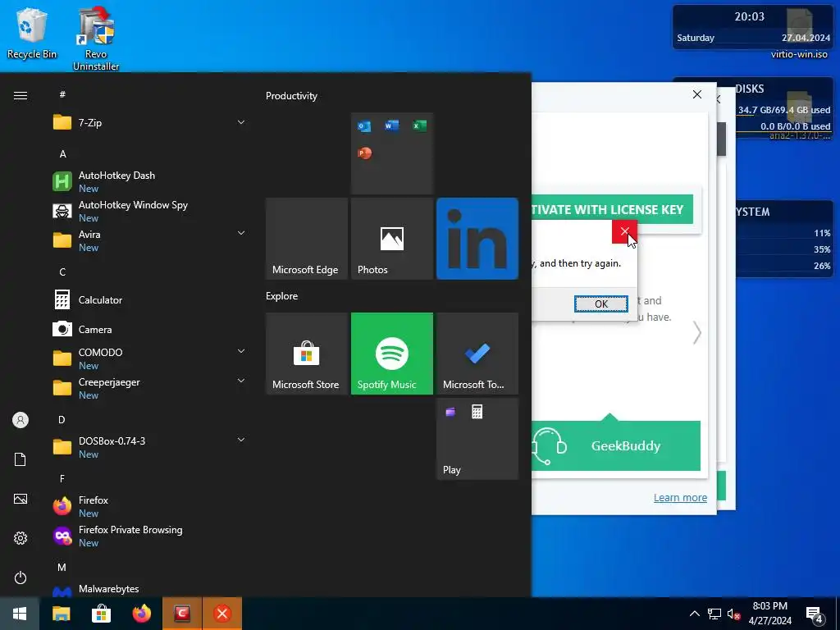
Task: Click the DISKS widget usage text
Action: [x=784, y=110]
